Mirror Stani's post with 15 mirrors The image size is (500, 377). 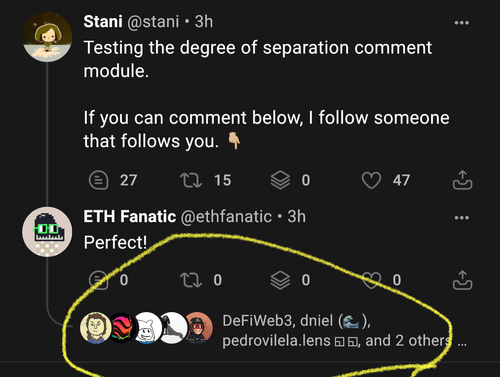point(191,180)
